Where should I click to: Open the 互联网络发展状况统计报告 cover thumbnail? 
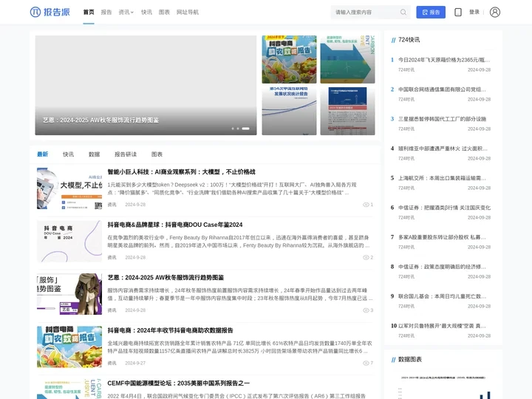point(289,111)
